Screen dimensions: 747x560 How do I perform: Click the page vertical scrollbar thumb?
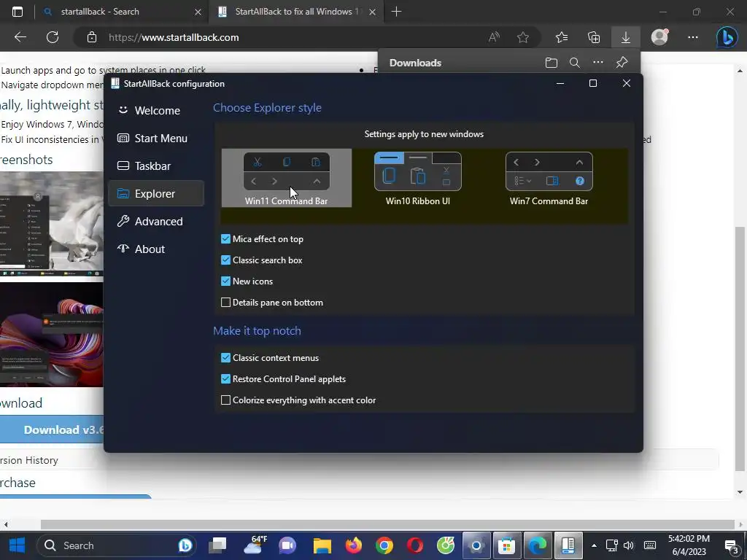click(x=740, y=348)
